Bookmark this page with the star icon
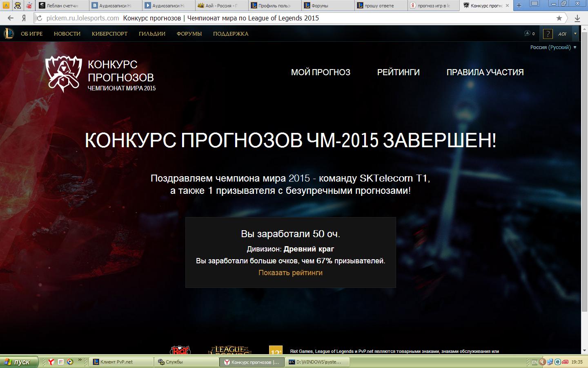Viewport: 588px width, 368px height. [559, 18]
